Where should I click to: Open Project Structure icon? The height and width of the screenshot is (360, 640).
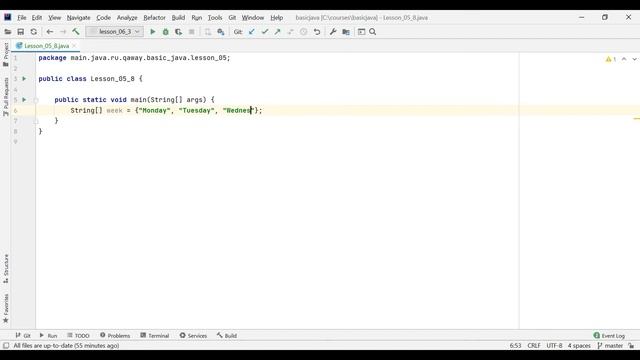346,32
